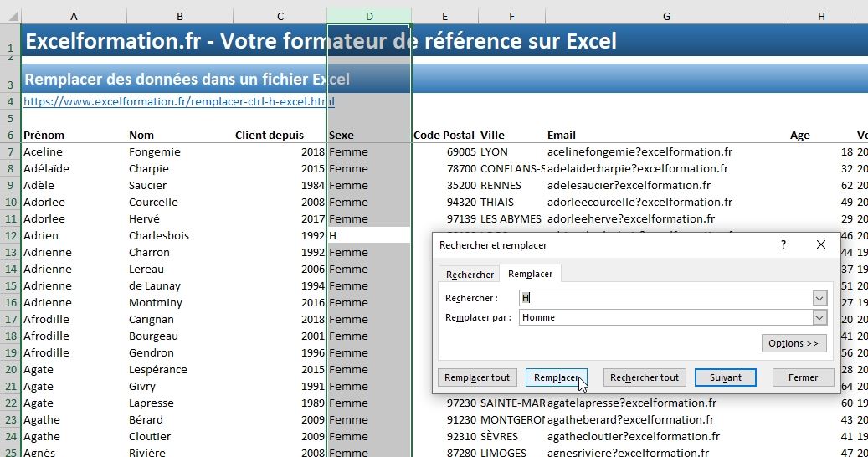Click the THAIS city cell
Image resolution: width=868 pixels, height=457 pixels.
coord(511,202)
